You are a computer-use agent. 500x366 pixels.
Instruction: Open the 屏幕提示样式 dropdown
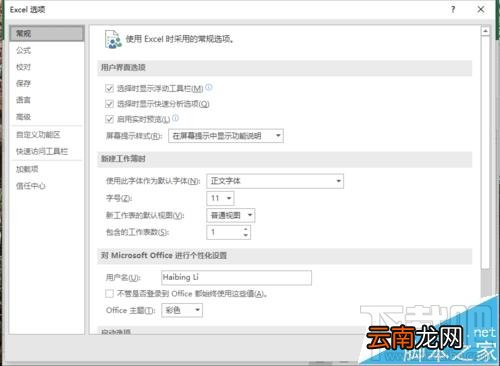(226, 136)
